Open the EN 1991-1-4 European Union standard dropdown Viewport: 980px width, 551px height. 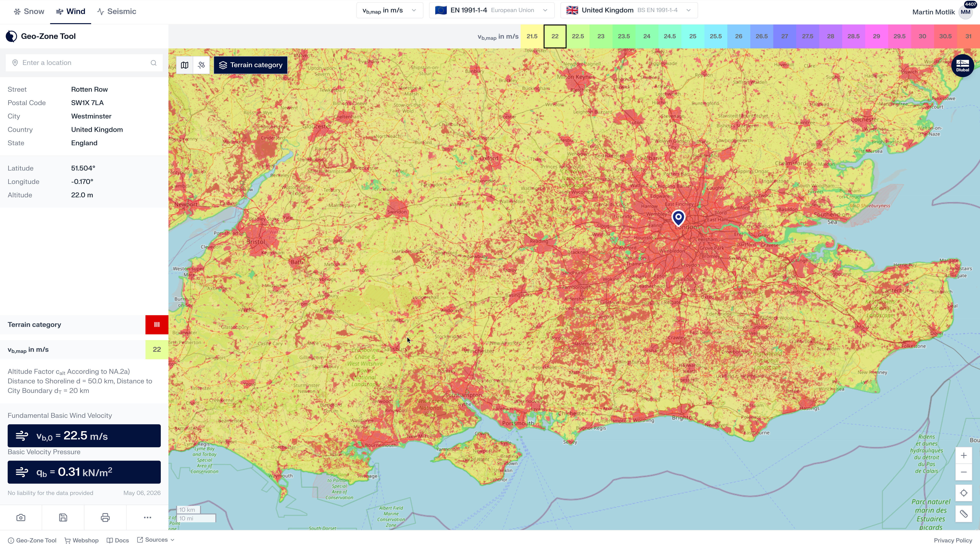[492, 10]
